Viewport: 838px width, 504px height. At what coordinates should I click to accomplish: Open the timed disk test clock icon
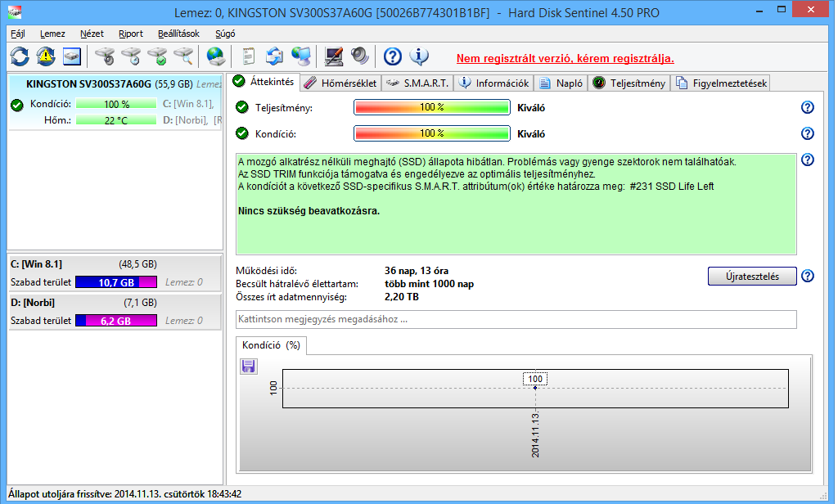click(x=131, y=56)
